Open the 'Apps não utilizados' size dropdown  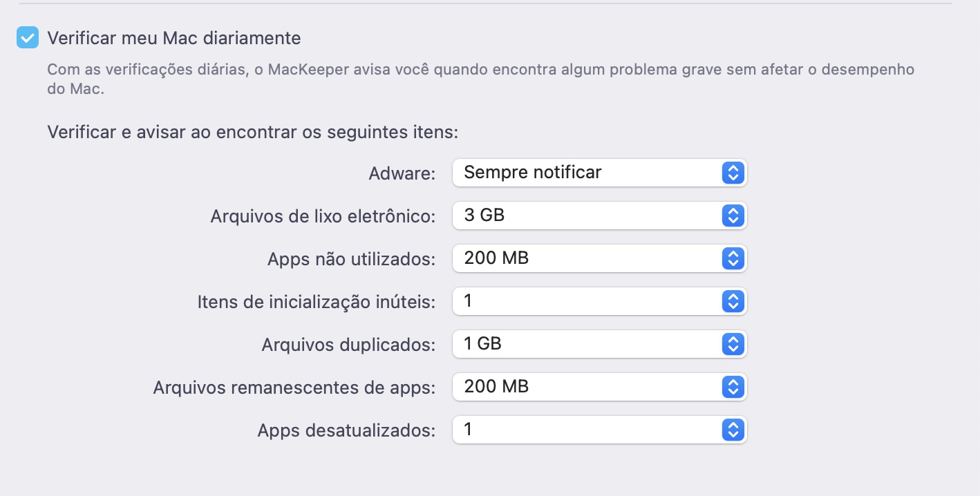click(599, 258)
